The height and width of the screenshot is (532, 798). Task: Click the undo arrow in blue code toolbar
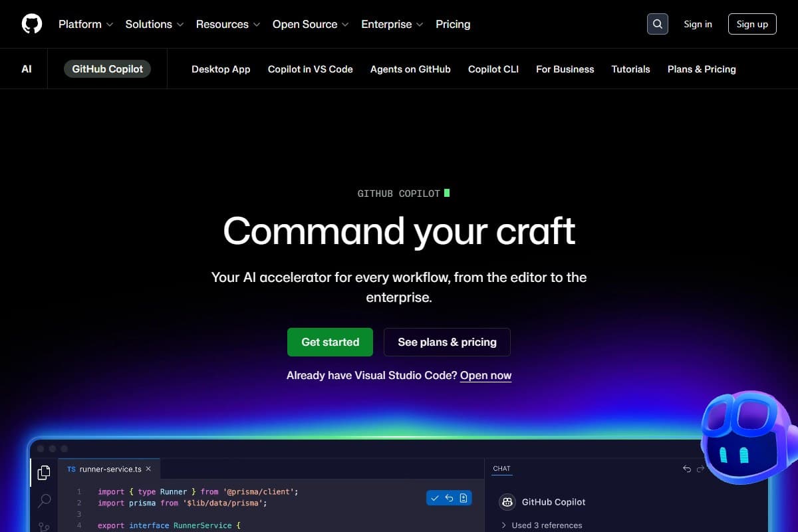pyautogui.click(x=449, y=498)
